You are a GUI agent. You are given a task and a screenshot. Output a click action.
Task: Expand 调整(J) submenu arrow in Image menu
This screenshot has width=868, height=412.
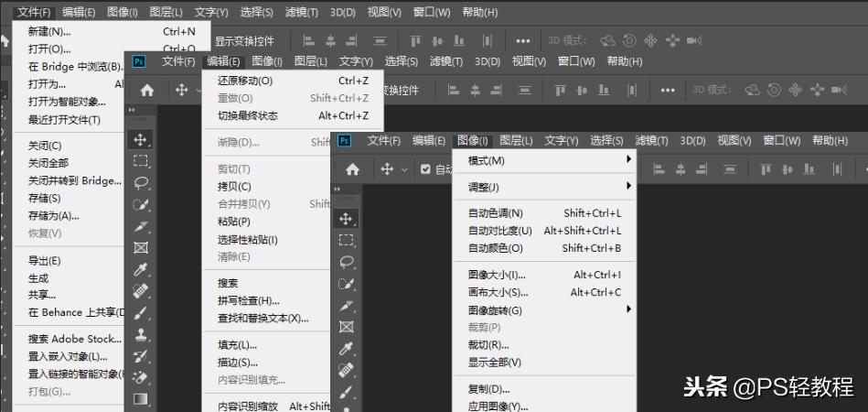click(x=629, y=186)
